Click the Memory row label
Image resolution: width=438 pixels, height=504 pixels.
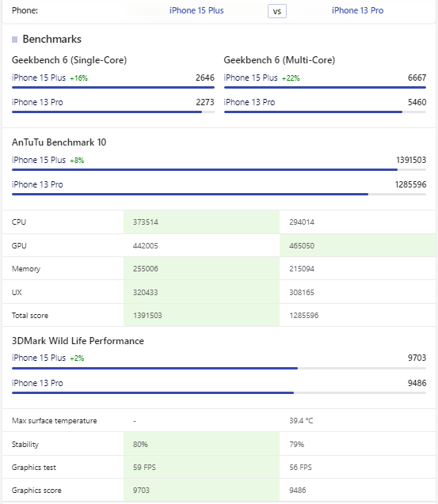coord(26,269)
